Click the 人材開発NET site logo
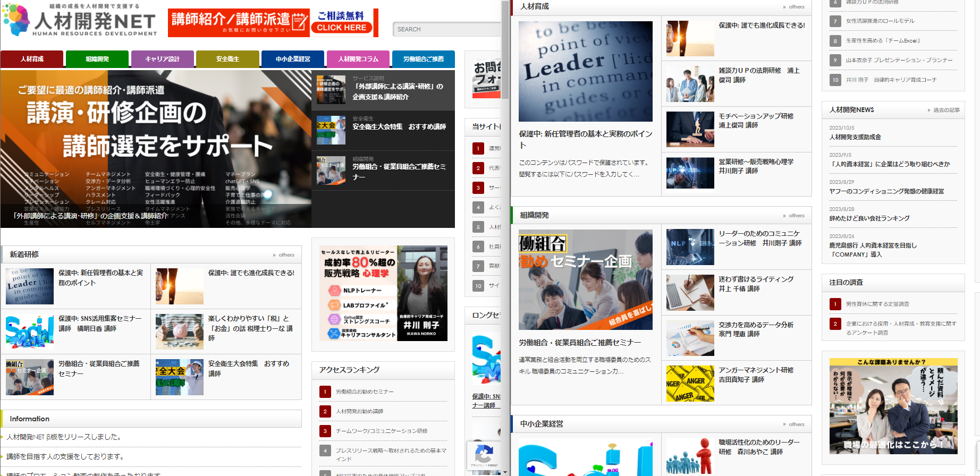980x476 pixels. [80, 20]
